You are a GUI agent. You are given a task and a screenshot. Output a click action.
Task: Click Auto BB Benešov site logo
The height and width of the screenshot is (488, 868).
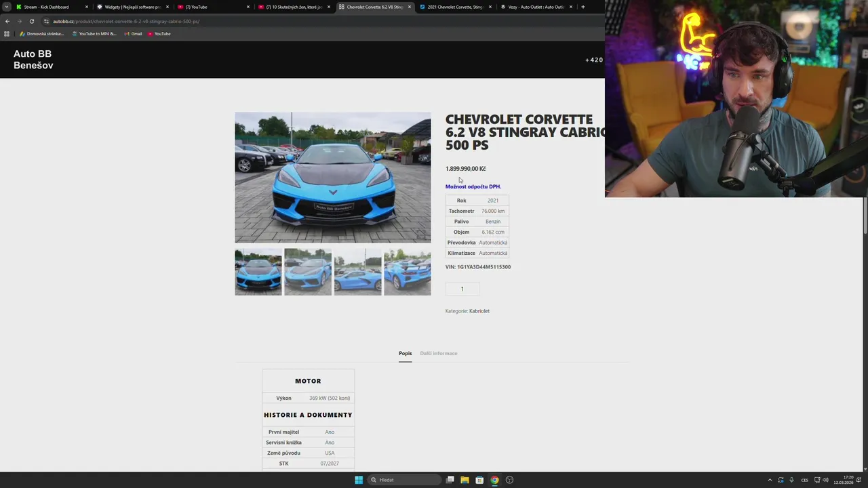click(33, 60)
